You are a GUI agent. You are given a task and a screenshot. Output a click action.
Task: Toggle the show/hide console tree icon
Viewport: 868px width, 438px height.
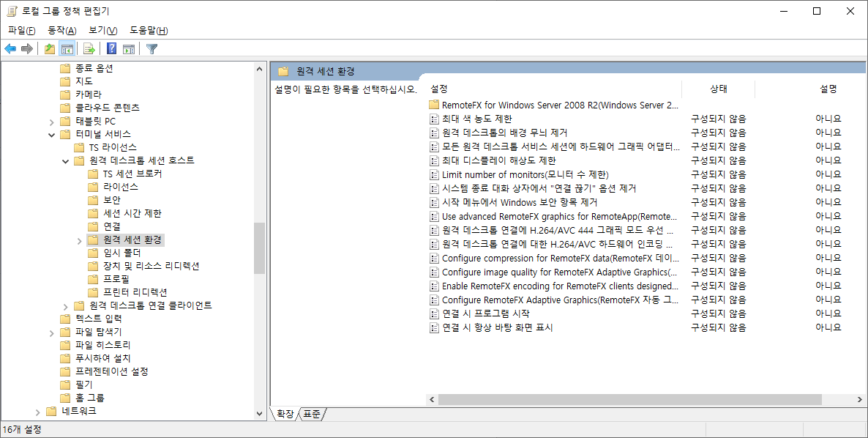tap(67, 49)
